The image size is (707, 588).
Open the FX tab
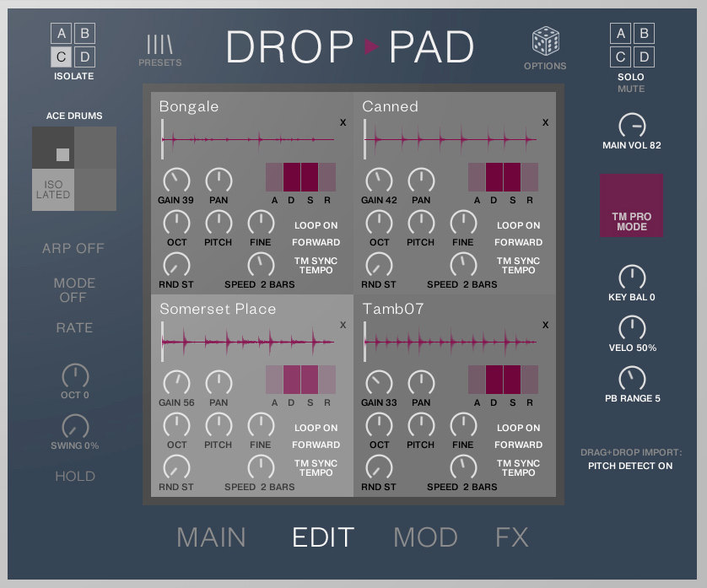[513, 537]
